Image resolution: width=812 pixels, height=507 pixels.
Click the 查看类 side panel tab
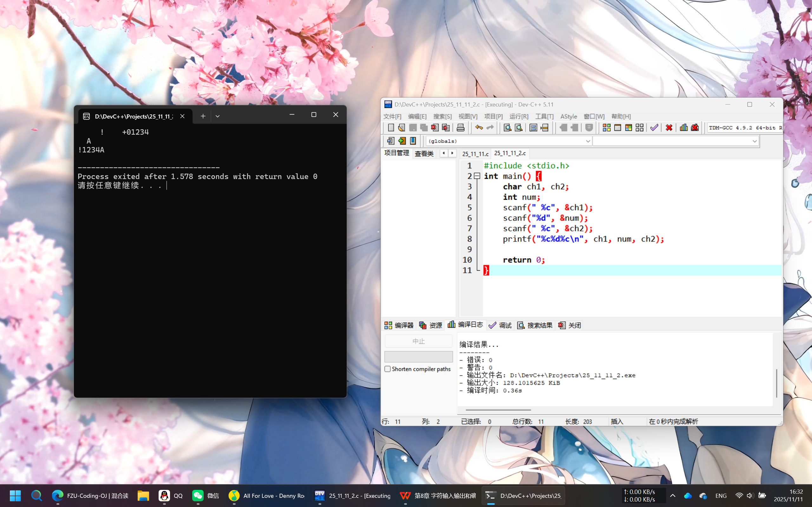click(424, 154)
